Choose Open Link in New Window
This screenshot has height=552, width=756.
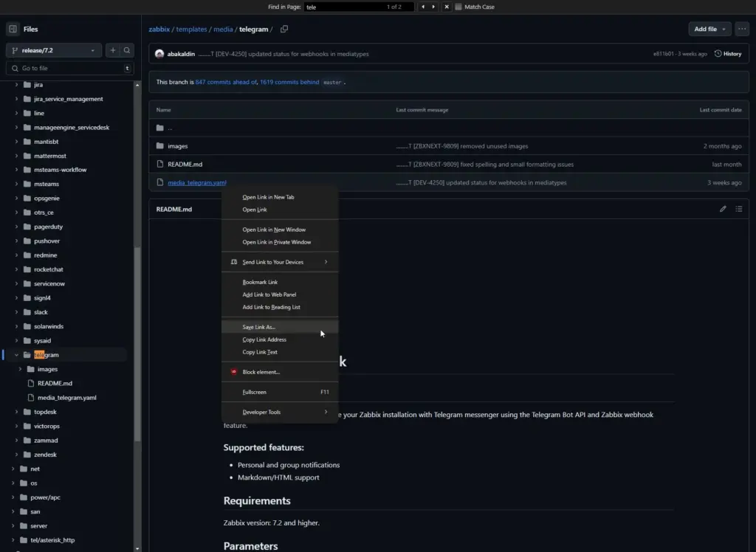280,230
